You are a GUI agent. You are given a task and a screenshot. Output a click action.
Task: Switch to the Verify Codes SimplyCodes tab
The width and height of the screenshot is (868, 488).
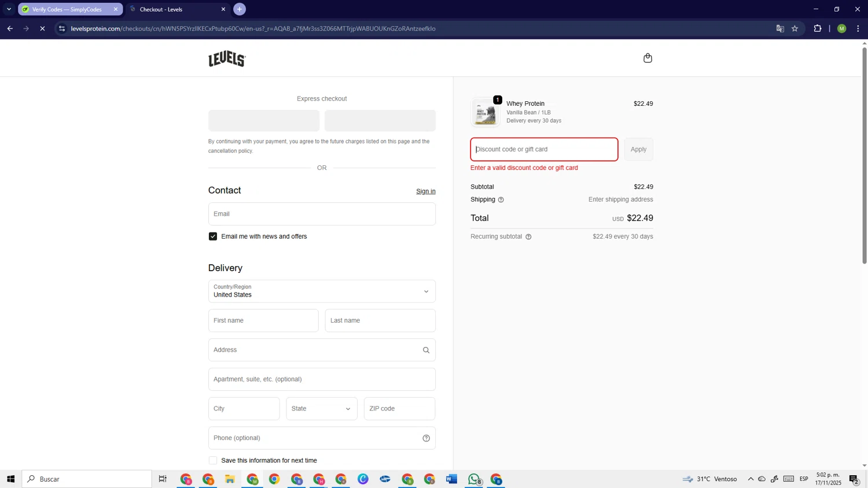tap(70, 9)
